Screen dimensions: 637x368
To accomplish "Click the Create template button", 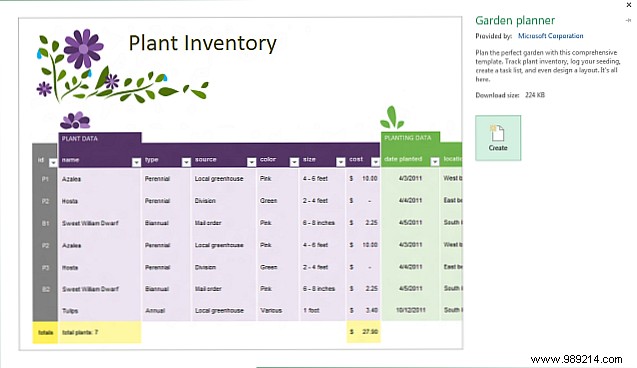I will (x=498, y=138).
